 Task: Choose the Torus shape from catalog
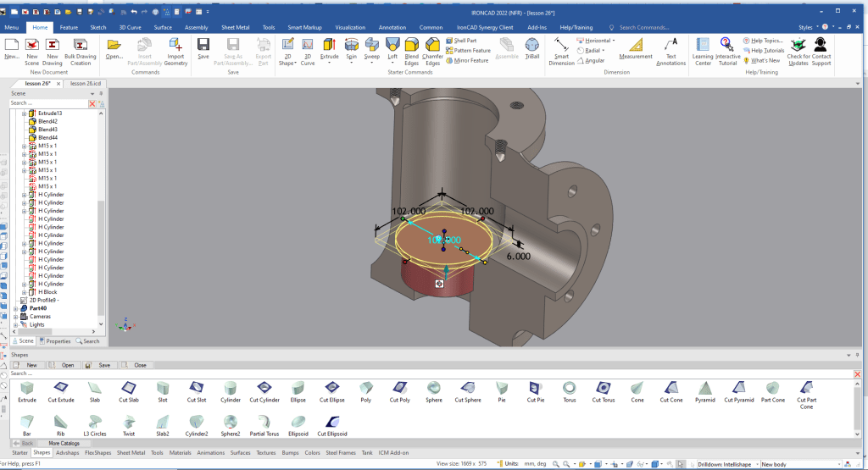(570, 388)
